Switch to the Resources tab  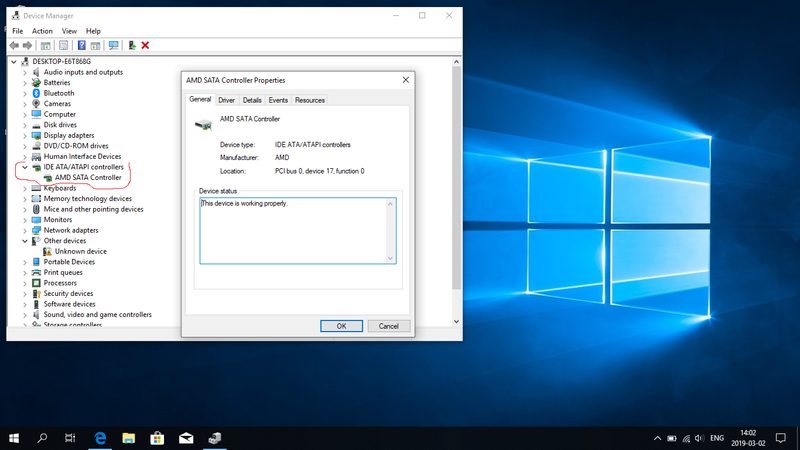point(310,100)
